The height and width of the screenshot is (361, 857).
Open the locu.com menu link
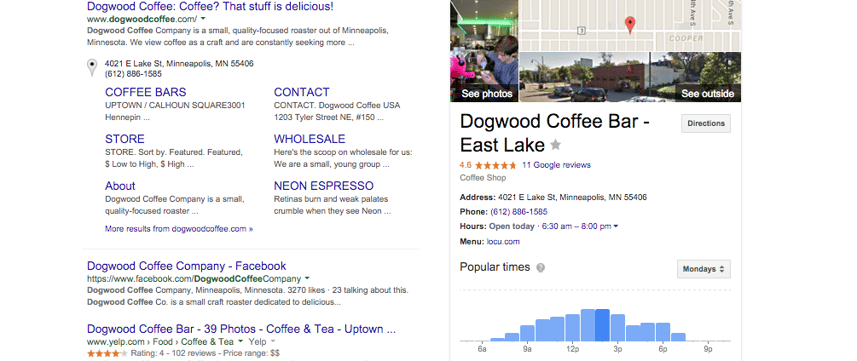point(503,241)
